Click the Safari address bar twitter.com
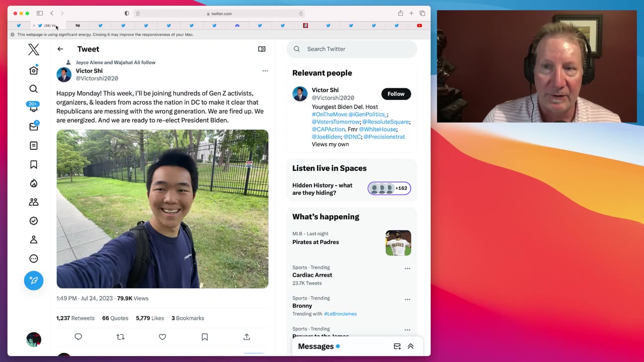Image resolution: width=644 pixels, height=362 pixels. 219,14
